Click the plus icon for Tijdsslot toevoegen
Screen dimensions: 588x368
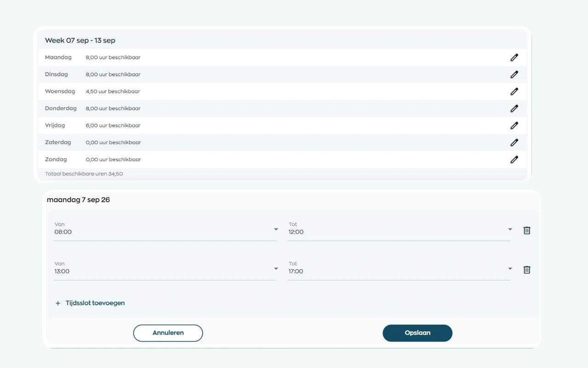(58, 303)
